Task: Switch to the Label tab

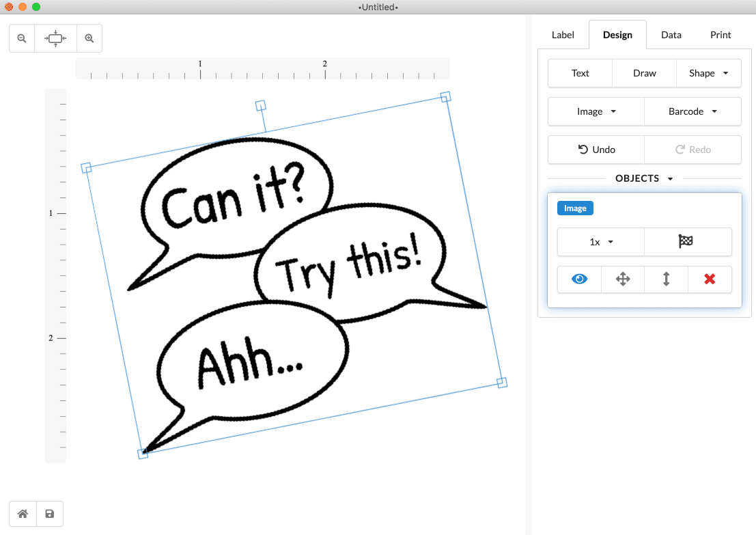Action: 563,35
